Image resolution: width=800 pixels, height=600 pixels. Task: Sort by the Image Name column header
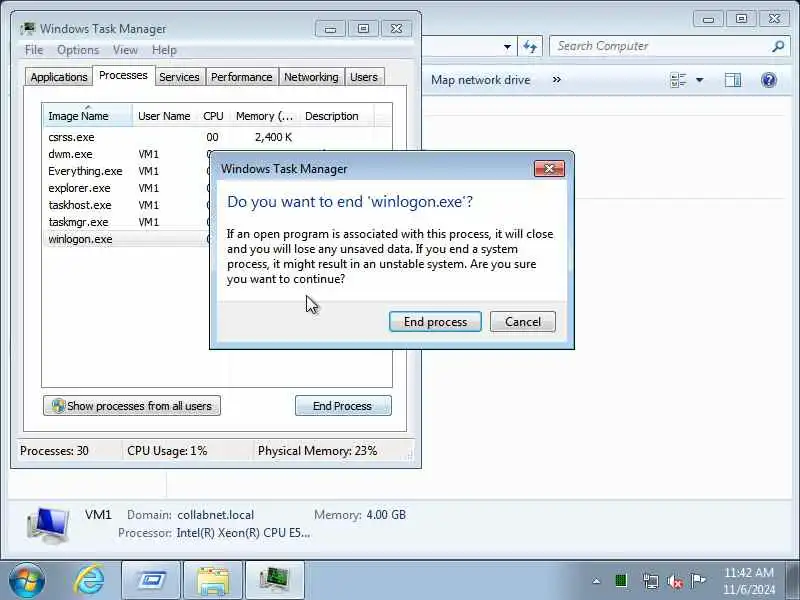pyautogui.click(x=88, y=116)
